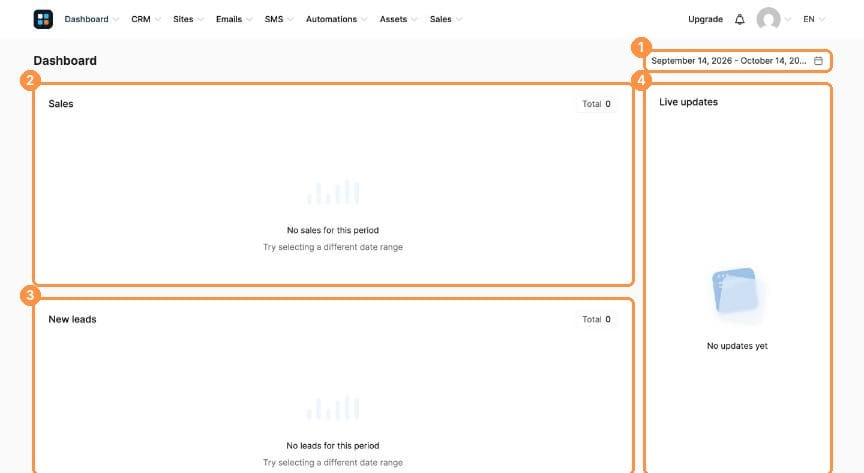
Task: Open the Dashboard menu
Action: click(87, 19)
